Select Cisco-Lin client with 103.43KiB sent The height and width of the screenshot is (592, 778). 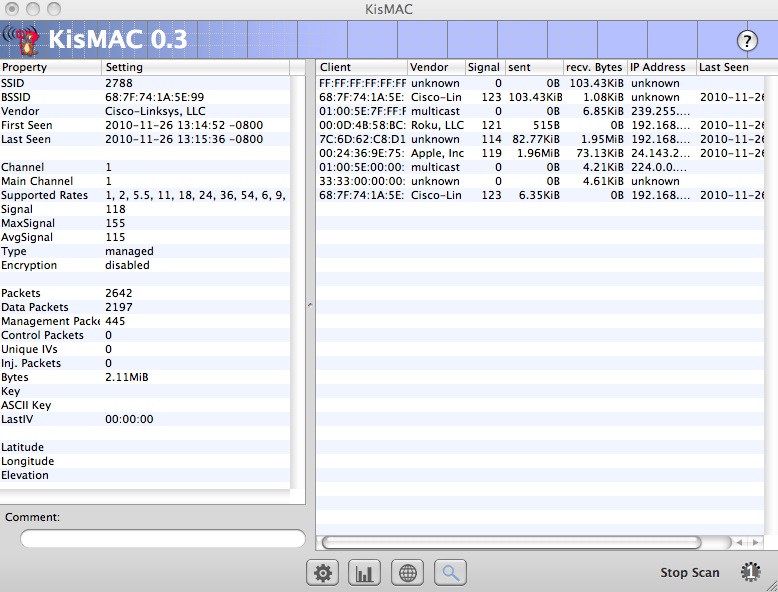coord(540,97)
